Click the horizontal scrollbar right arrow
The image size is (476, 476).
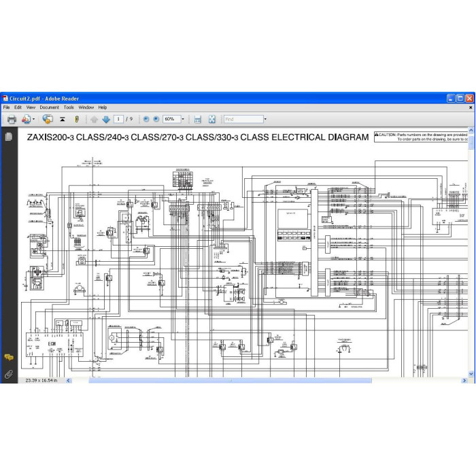464,380
